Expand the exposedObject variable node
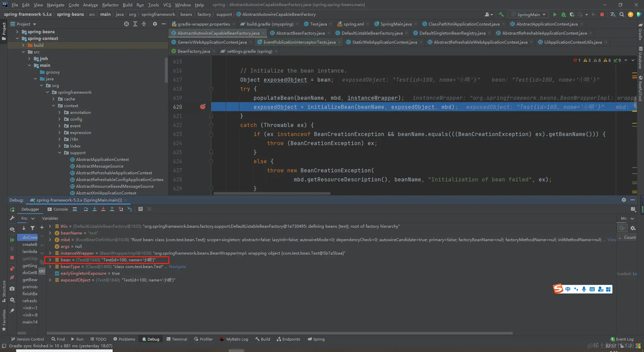Image resolution: width=644 pixels, height=352 pixels. tap(50, 280)
